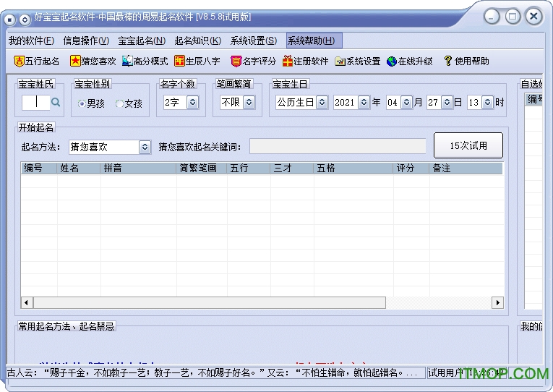The height and width of the screenshot is (392, 553).
Task: Select the 女孩 radio button
Action: [x=120, y=103]
